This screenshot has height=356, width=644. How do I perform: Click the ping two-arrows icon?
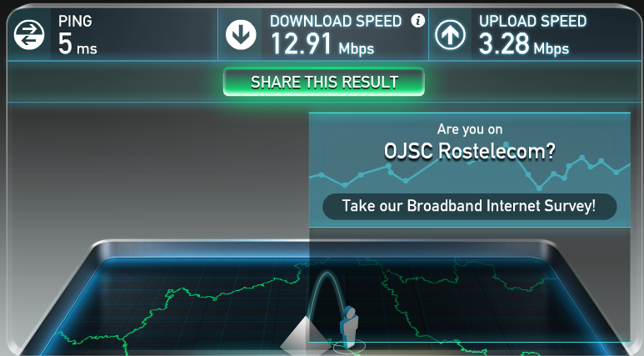tap(29, 34)
